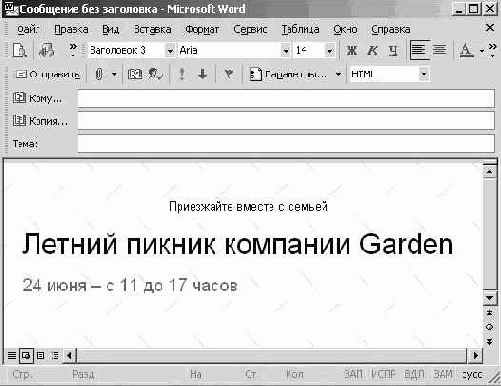Toggle ВДЛ extend selection indicator
This screenshot has height=386, width=501.
414,374
